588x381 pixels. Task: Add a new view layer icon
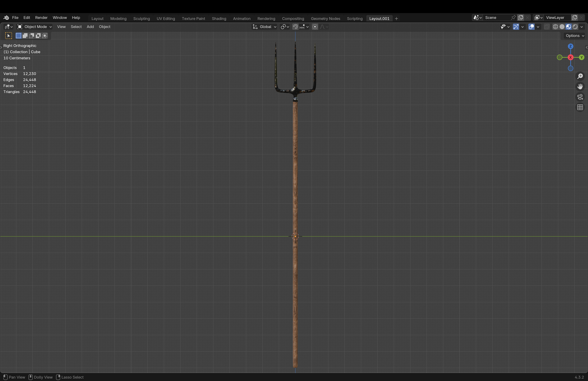coord(575,18)
